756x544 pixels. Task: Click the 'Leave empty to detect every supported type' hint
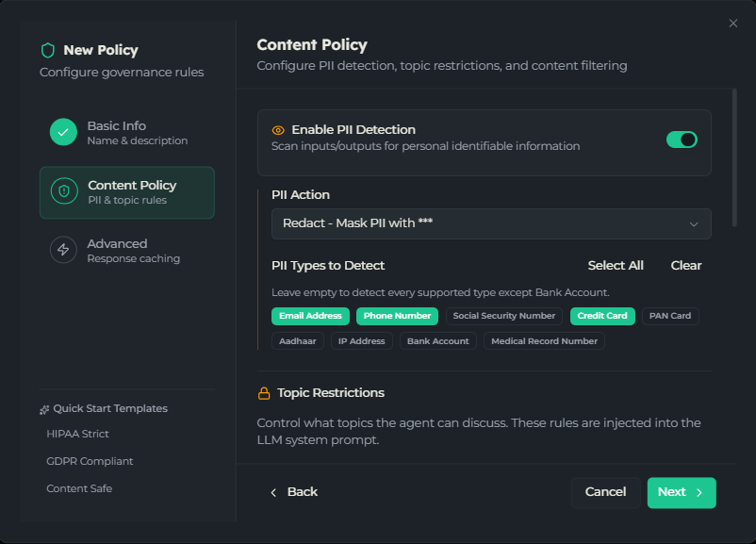[x=440, y=292]
